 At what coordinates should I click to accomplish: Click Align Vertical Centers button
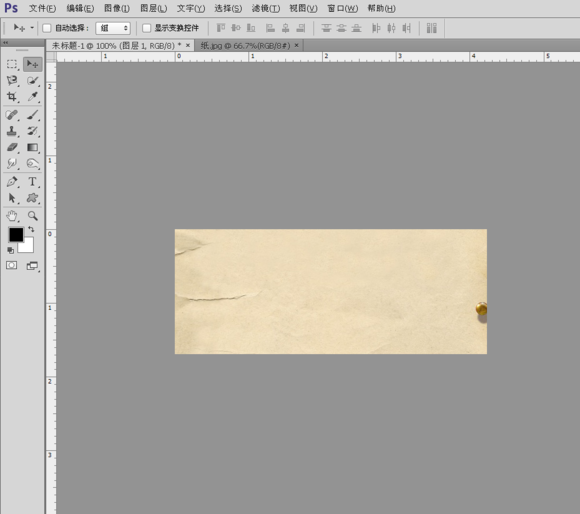pyautogui.click(x=236, y=28)
